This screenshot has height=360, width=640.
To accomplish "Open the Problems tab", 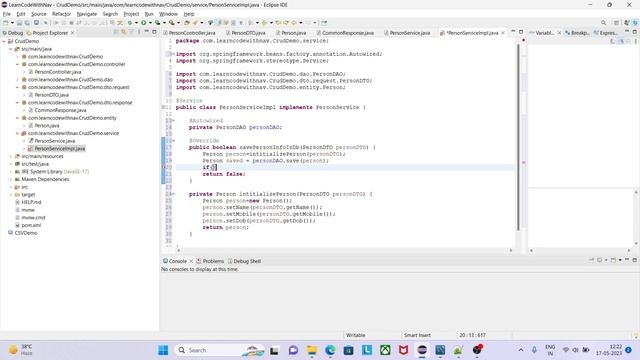I will tap(210, 261).
